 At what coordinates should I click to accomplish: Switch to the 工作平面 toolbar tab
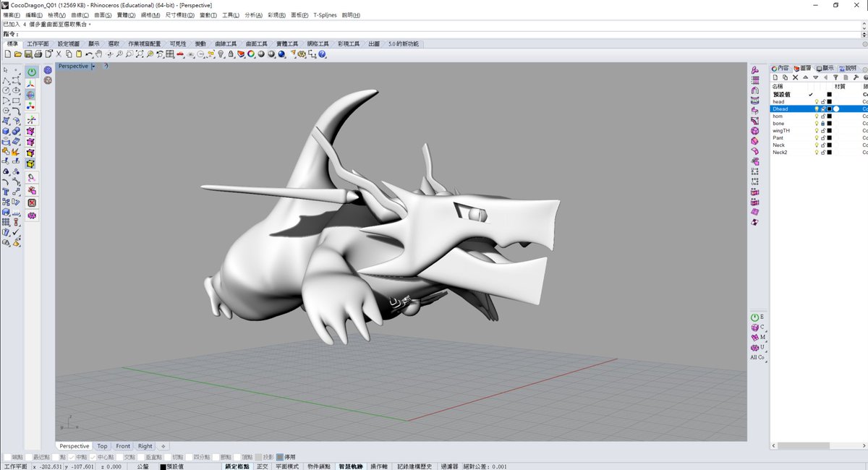tap(38, 44)
